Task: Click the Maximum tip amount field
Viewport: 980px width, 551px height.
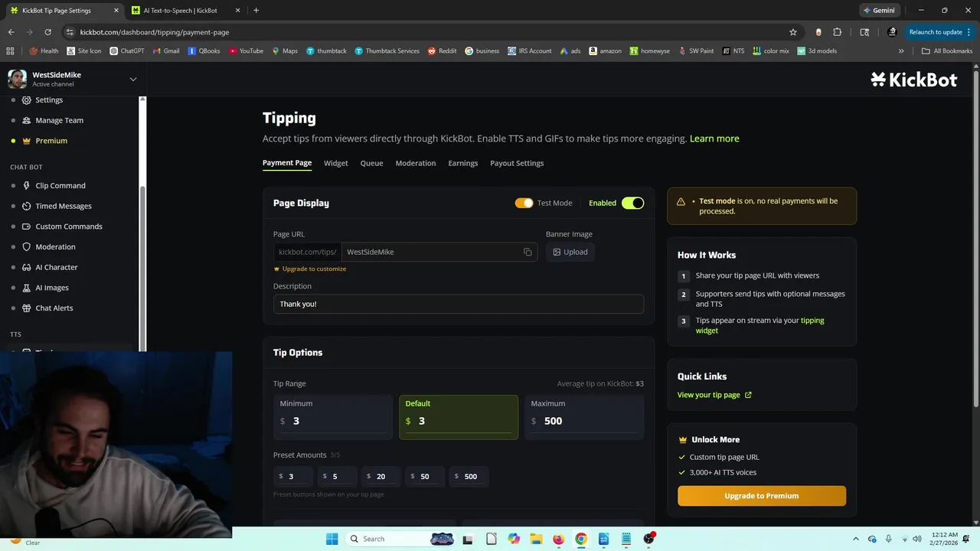Action: (x=584, y=417)
